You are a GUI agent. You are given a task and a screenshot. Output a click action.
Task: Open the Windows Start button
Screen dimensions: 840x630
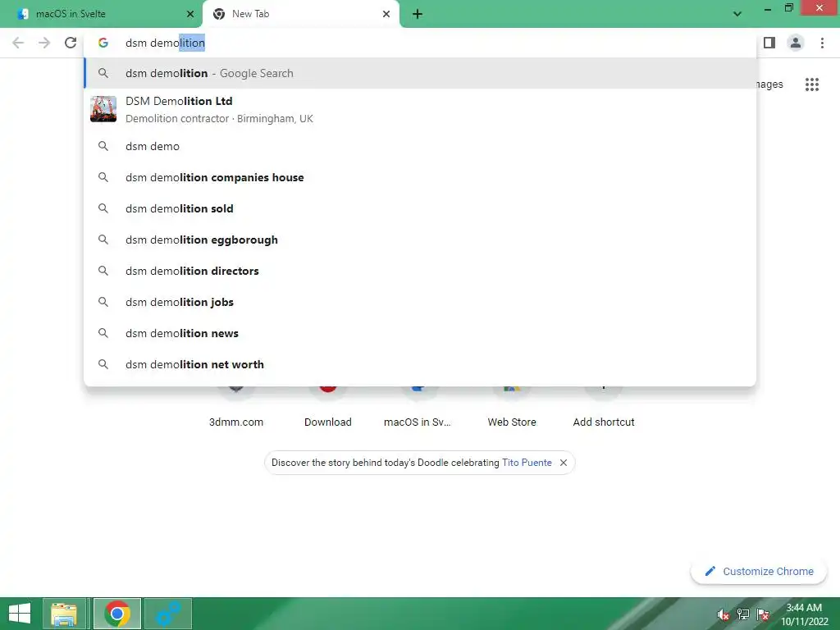(20, 614)
